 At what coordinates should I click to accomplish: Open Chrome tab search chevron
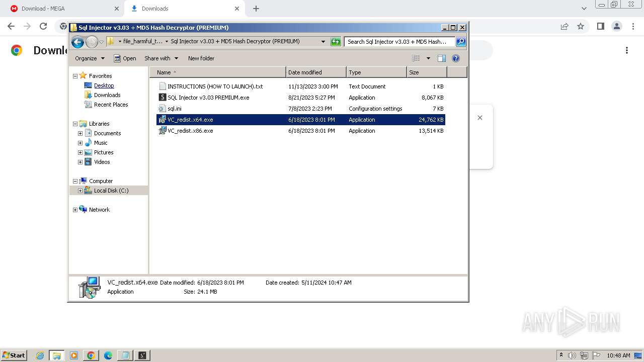pyautogui.click(x=584, y=9)
